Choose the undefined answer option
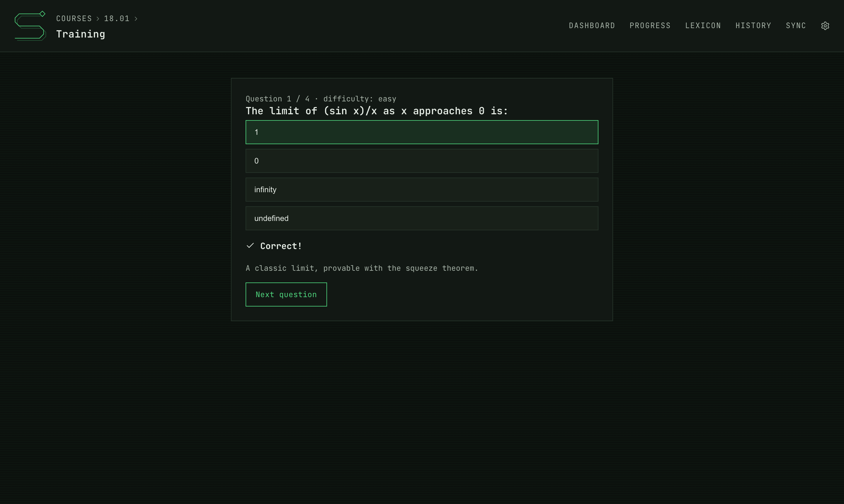This screenshot has width=844, height=504. 422,218
